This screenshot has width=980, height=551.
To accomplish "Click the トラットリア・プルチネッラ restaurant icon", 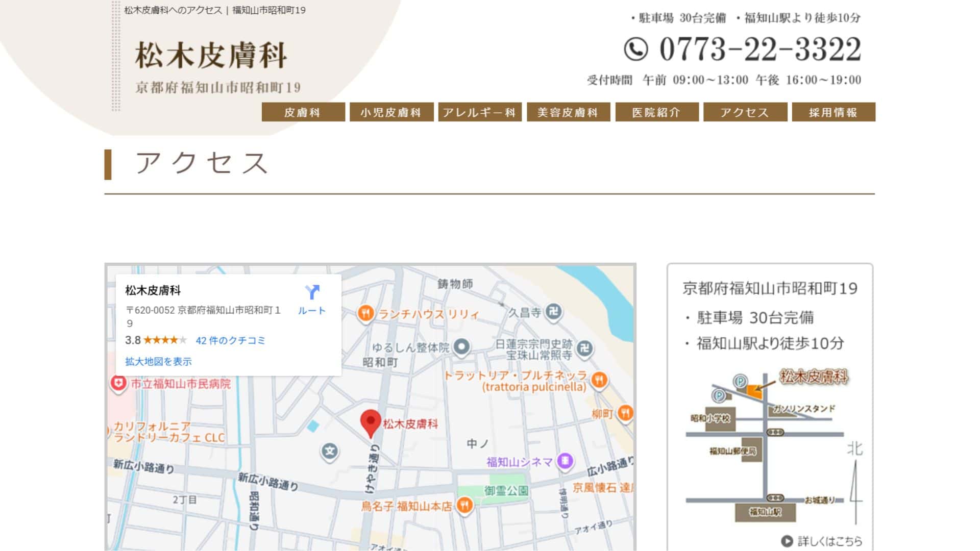I will pyautogui.click(x=599, y=379).
